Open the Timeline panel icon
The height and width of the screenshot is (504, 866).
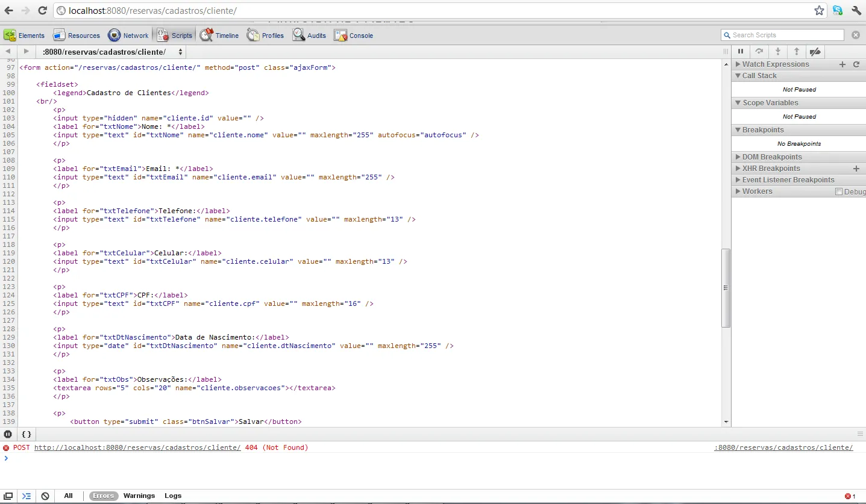coord(207,36)
